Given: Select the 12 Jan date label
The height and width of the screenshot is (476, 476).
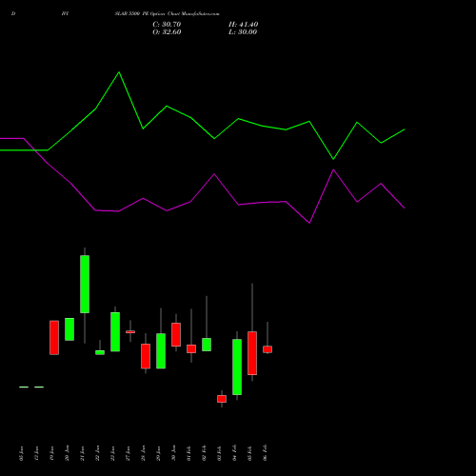Looking at the screenshot, I should [x=36, y=453].
